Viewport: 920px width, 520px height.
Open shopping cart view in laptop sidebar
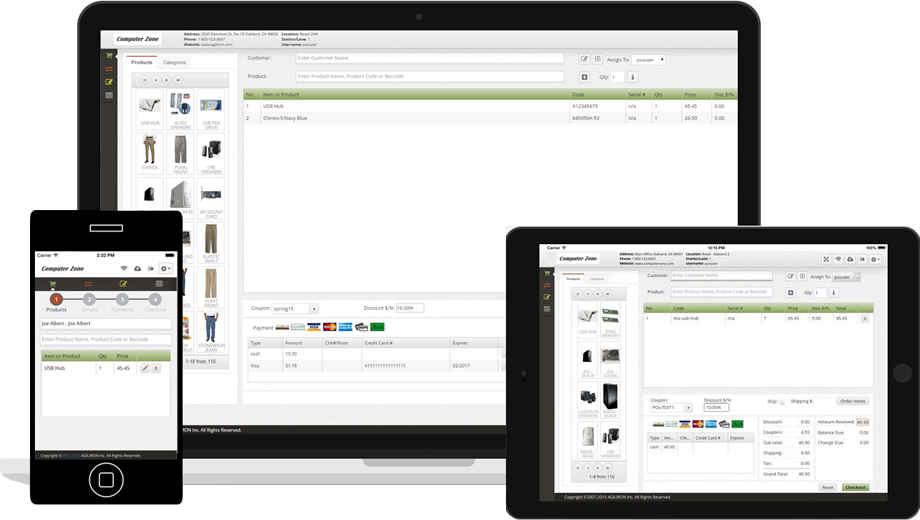109,56
